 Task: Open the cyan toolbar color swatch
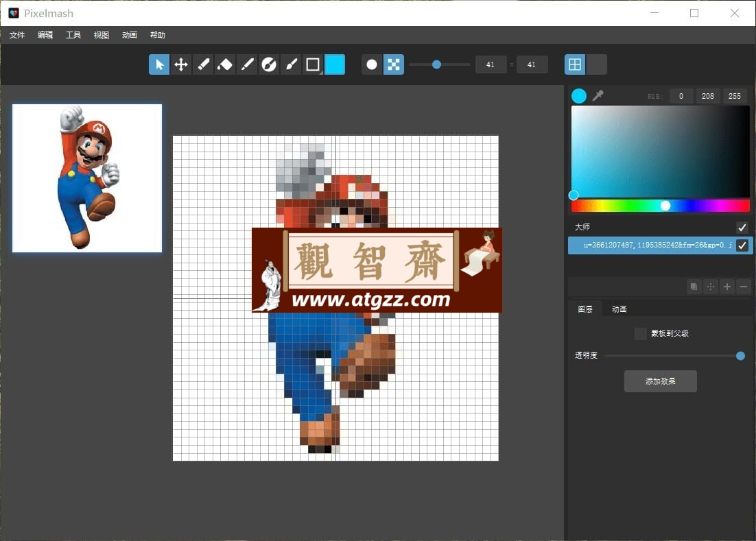[x=335, y=64]
